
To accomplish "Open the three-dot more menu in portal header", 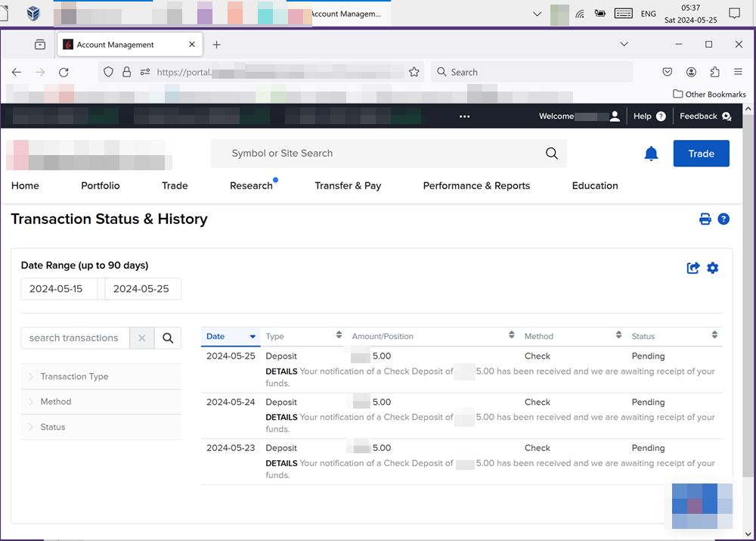I will [x=464, y=117].
